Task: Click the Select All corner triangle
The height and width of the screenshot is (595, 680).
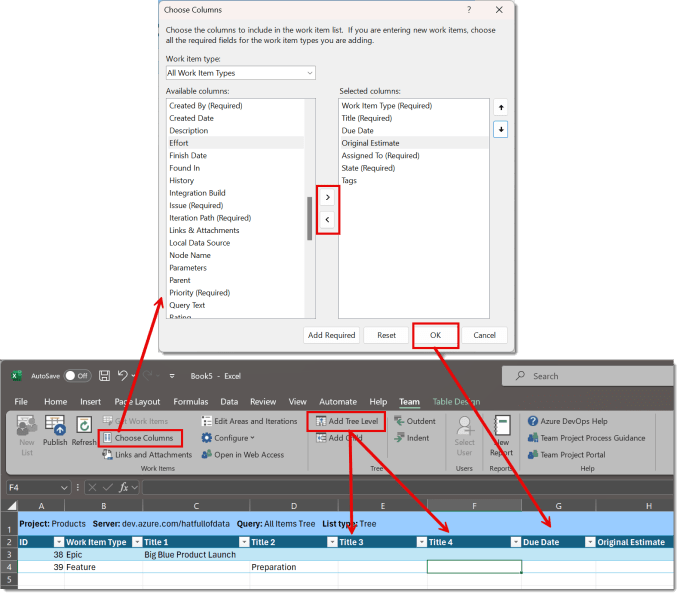Action: click(12, 506)
